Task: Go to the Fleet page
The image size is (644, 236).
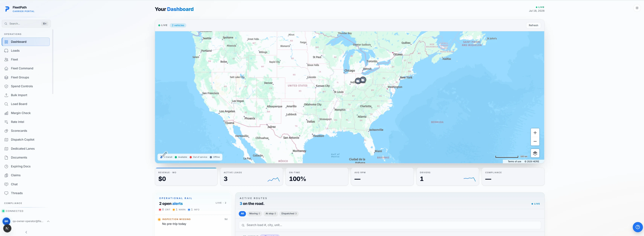Action: click(26, 60)
